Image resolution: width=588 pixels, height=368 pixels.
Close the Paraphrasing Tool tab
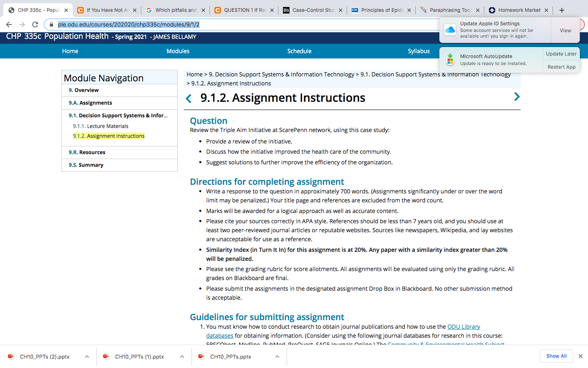[478, 10]
